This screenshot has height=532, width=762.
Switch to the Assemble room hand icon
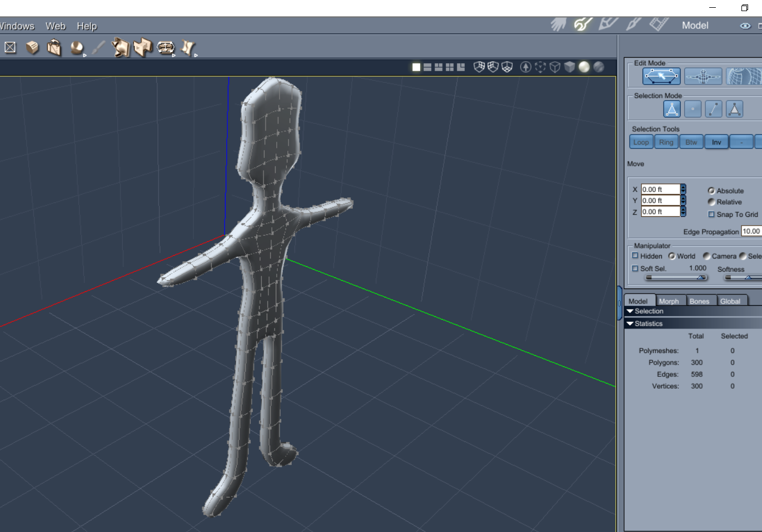point(558,24)
